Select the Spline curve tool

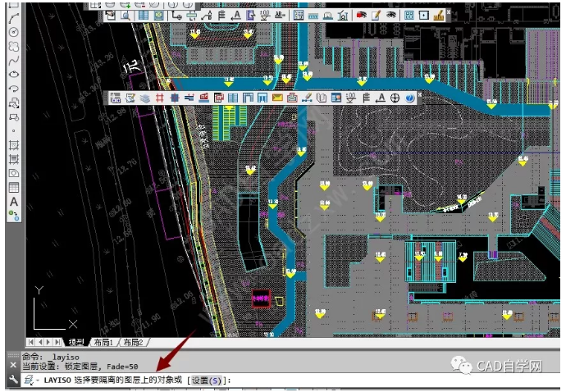[14, 61]
